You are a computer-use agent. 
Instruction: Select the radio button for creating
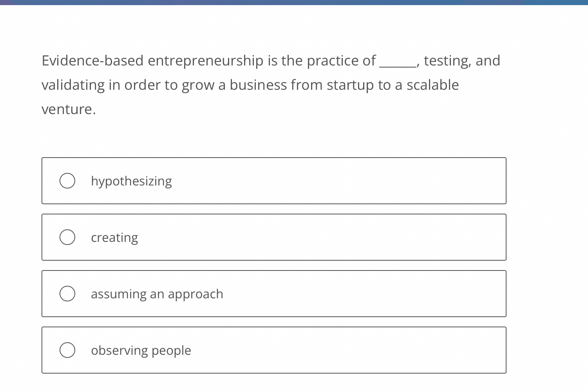67,237
